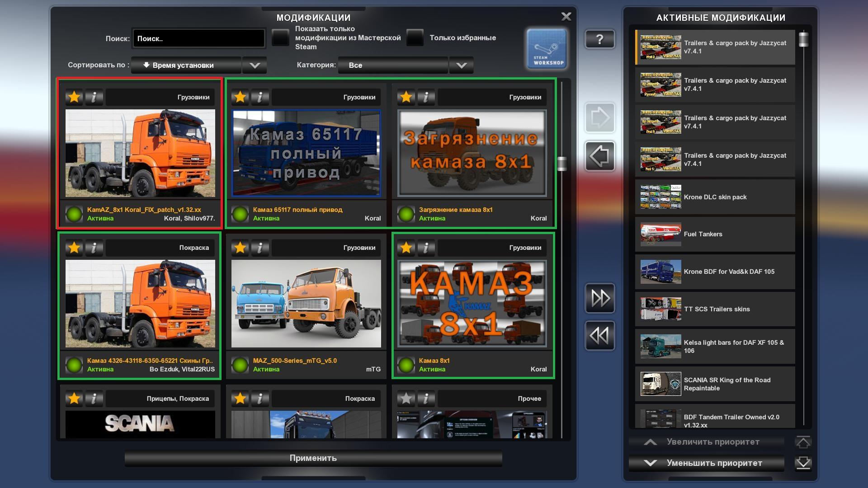The width and height of the screenshot is (868, 488).
Task: Click the Уменьшить приоритет button
Action: [x=706, y=463]
